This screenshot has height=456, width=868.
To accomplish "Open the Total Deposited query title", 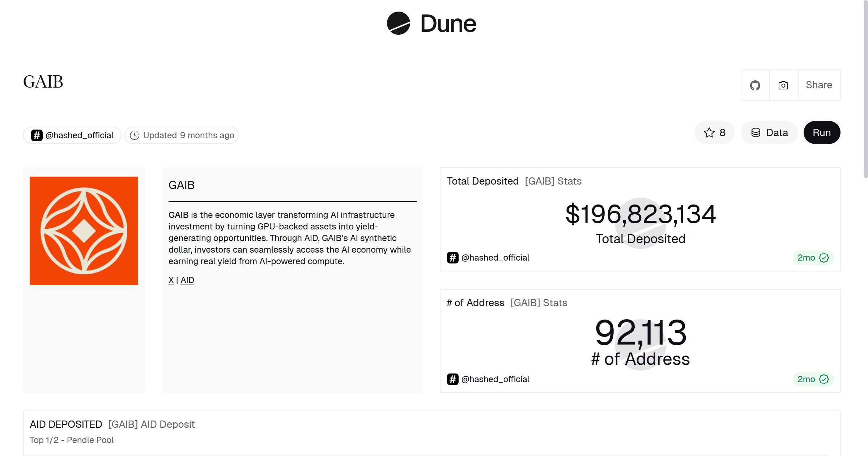I will (x=482, y=181).
